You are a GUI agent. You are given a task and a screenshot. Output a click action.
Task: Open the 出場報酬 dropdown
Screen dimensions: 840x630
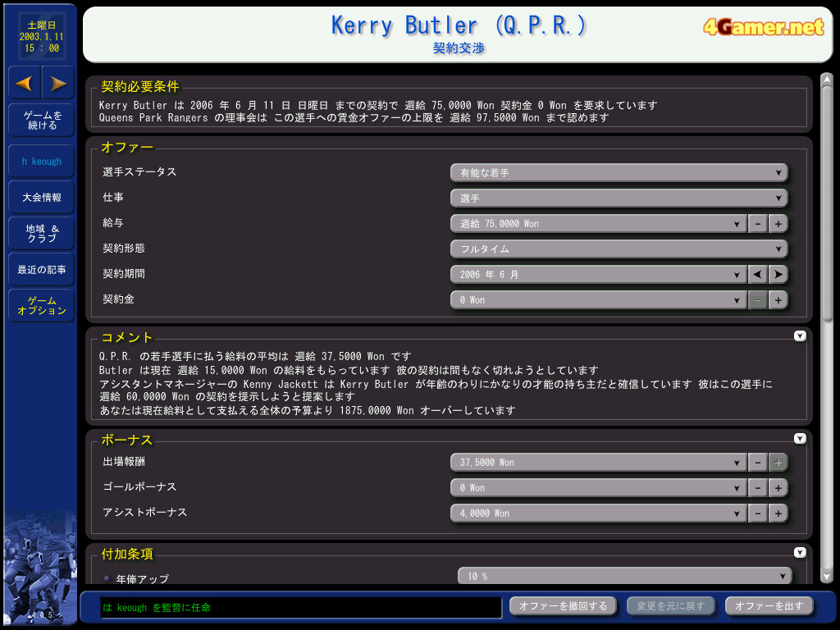coord(598,463)
